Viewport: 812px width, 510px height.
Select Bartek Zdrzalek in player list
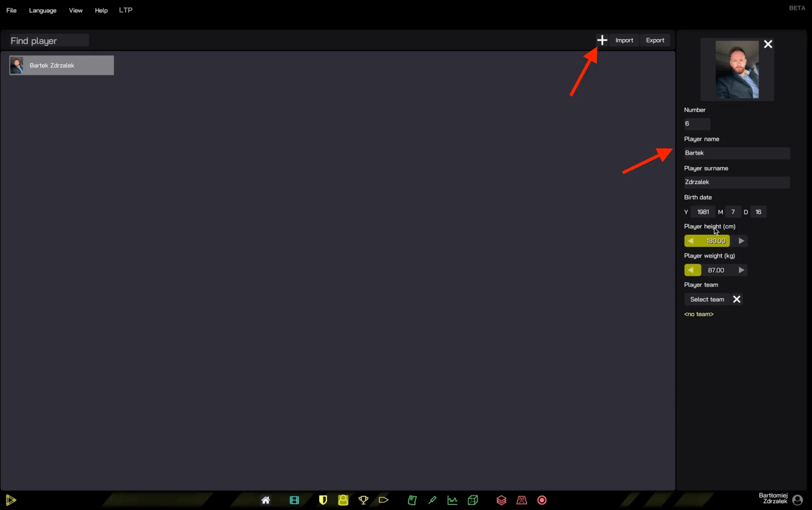61,66
